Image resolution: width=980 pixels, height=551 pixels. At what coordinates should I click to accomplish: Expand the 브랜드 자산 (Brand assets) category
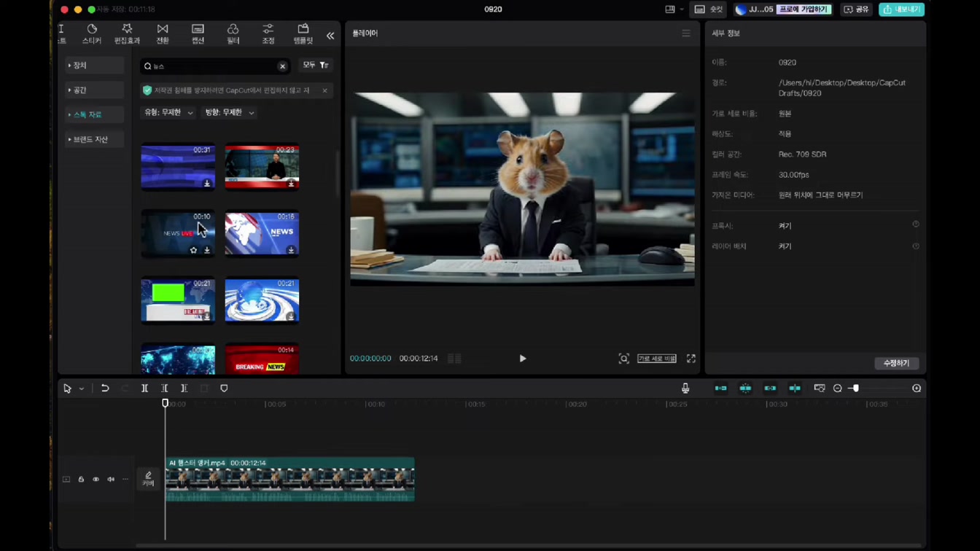coord(94,139)
